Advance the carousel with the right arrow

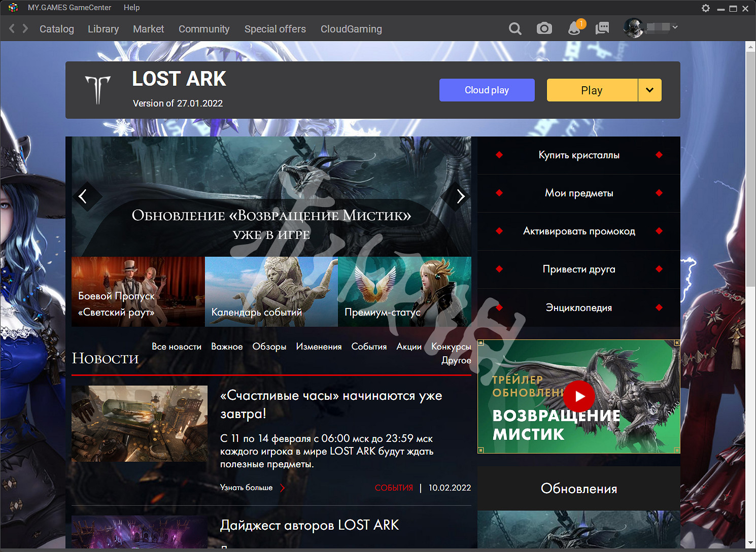[460, 196]
